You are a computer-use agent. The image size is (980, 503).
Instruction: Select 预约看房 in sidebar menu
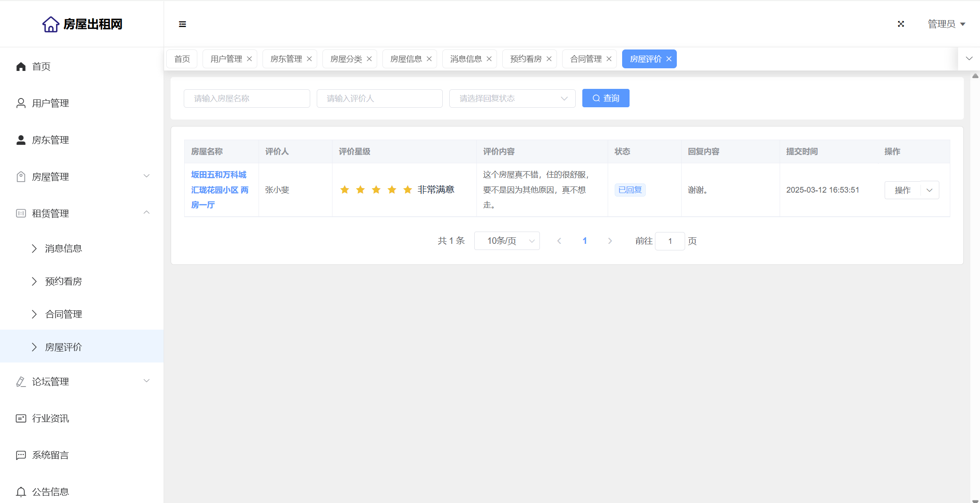click(63, 281)
